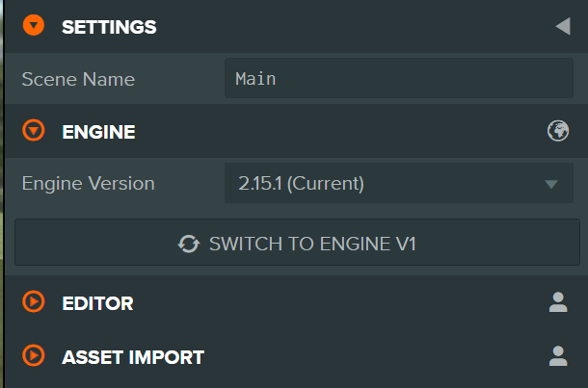Click the sync arrows icon on the switch button

[x=189, y=244]
